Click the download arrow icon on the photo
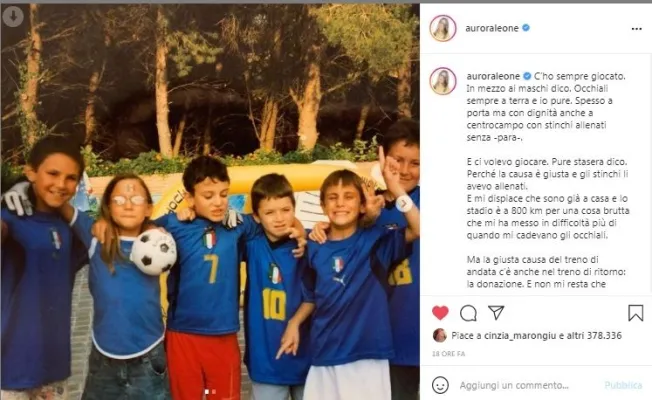The width and height of the screenshot is (652, 400). pos(13,17)
